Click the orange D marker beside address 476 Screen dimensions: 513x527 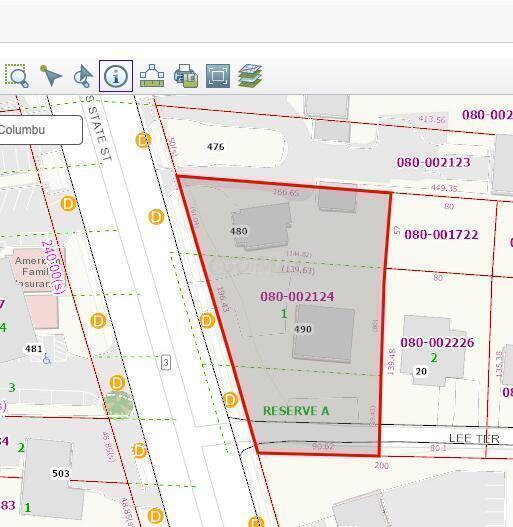click(x=143, y=140)
